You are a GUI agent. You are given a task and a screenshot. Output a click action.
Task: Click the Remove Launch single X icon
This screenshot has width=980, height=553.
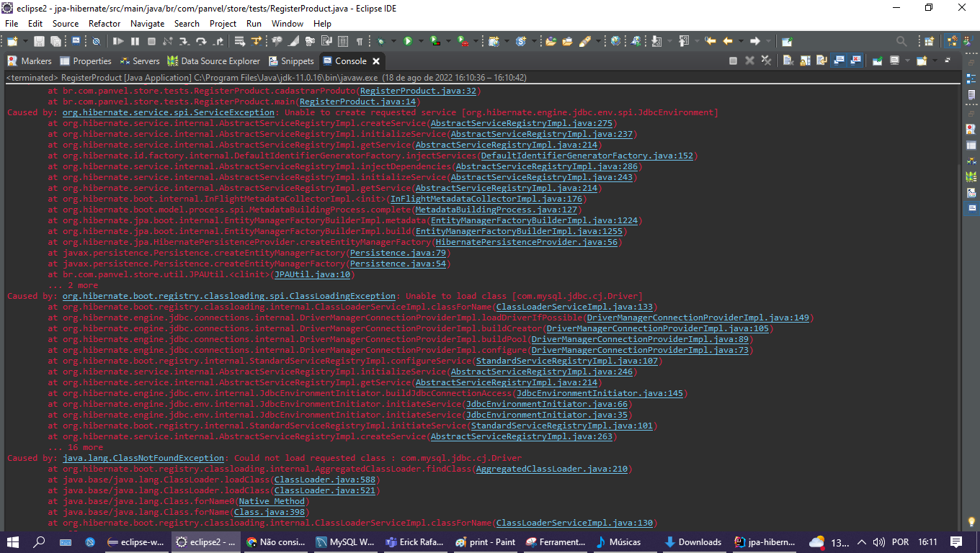(x=749, y=60)
